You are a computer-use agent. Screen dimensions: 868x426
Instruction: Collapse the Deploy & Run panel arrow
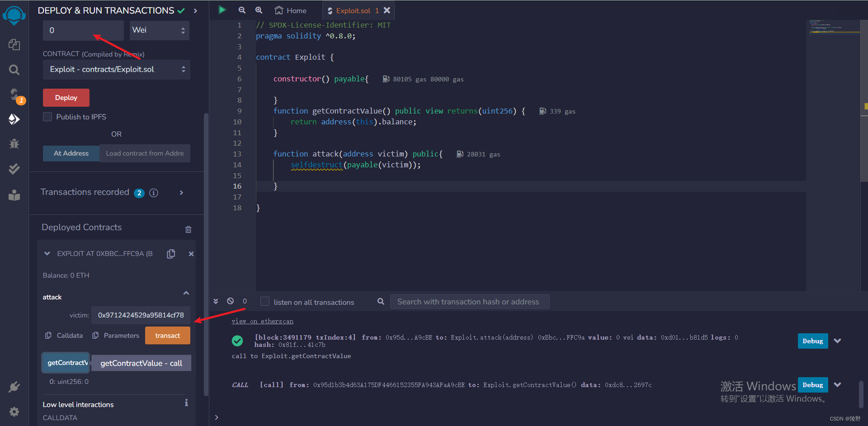[x=195, y=10]
